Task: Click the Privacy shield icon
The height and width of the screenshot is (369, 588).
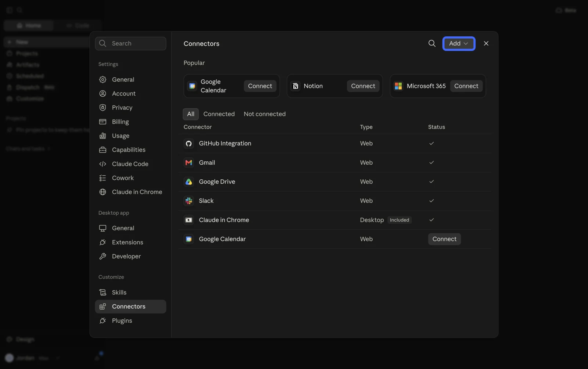Action: 103,108
